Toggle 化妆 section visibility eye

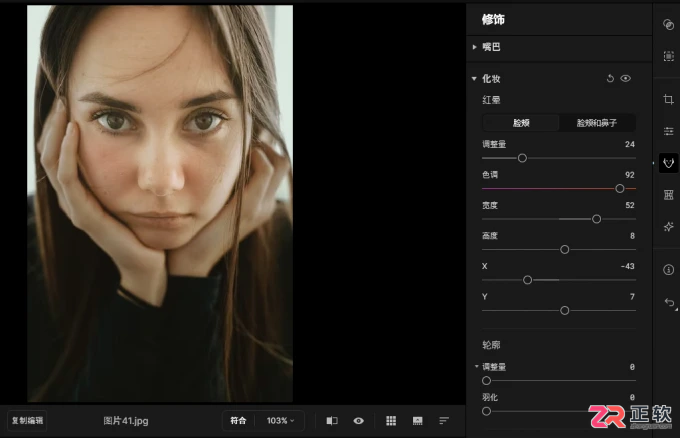click(625, 78)
